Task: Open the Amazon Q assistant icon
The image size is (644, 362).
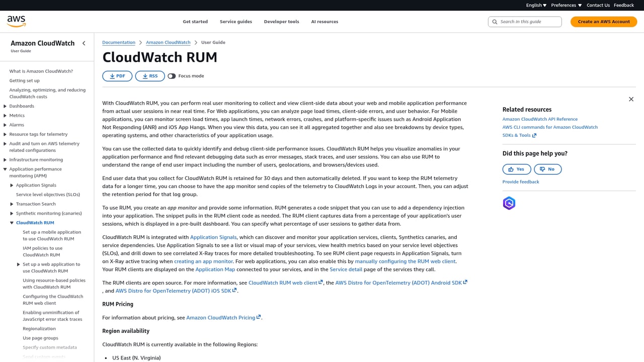Action: 509,203
